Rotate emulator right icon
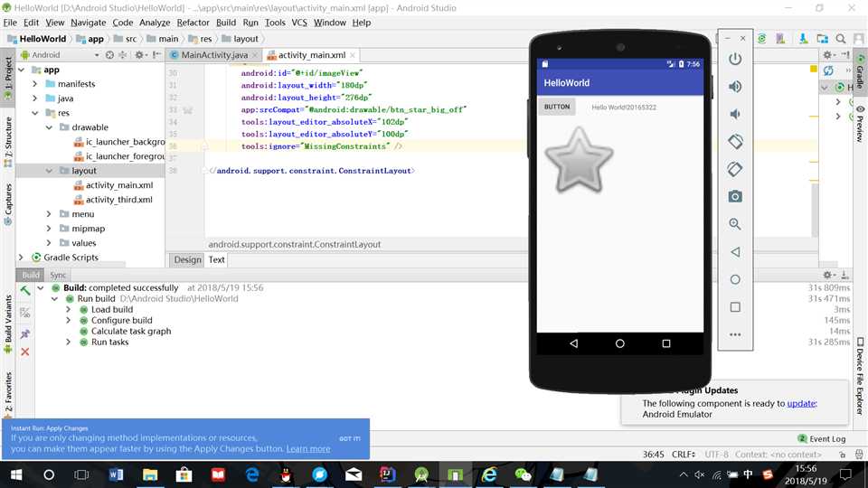The image size is (868, 488). 735,169
